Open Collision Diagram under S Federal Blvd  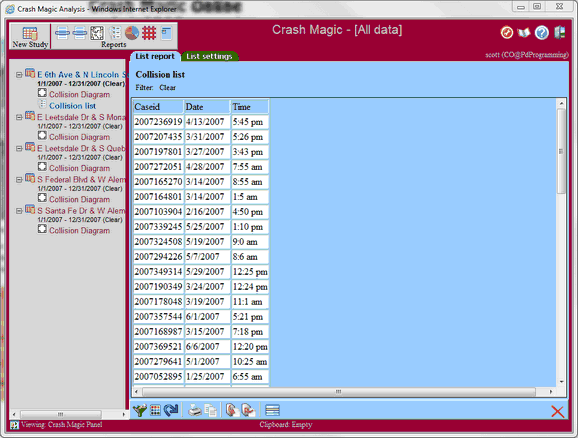(79, 199)
